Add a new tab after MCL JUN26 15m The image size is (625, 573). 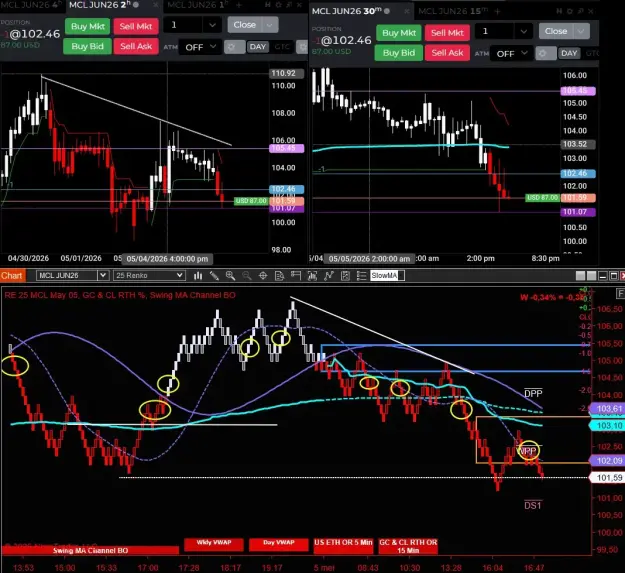pyautogui.click(x=497, y=11)
